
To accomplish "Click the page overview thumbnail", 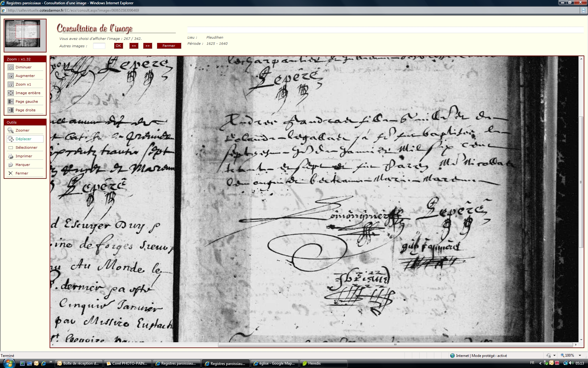I will coord(22,33).
